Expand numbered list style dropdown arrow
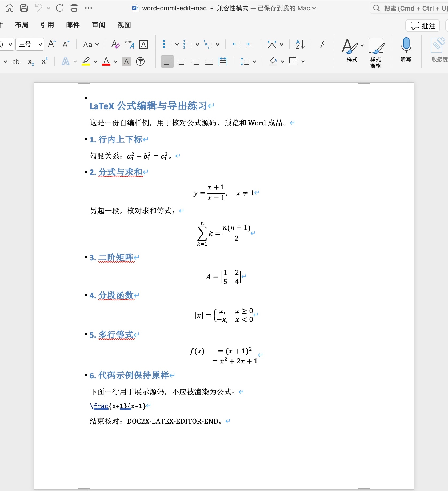The width and height of the screenshot is (448, 491). coord(197,44)
